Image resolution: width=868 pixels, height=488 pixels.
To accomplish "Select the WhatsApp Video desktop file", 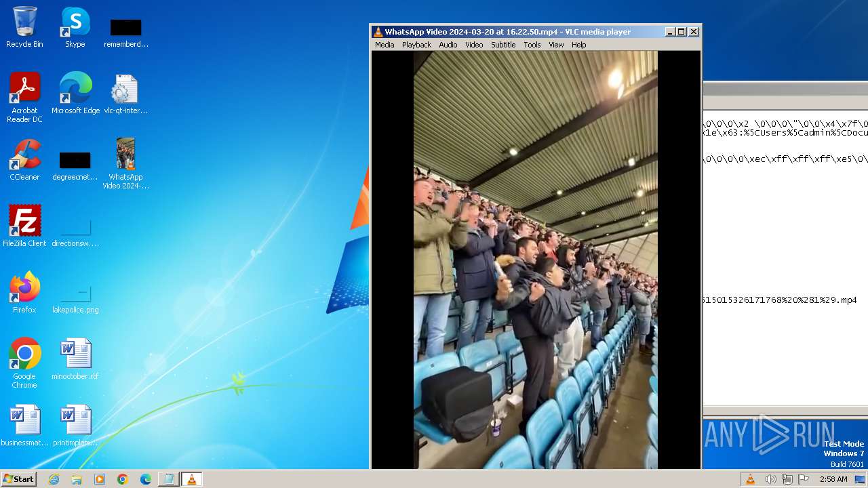I will tap(125, 164).
